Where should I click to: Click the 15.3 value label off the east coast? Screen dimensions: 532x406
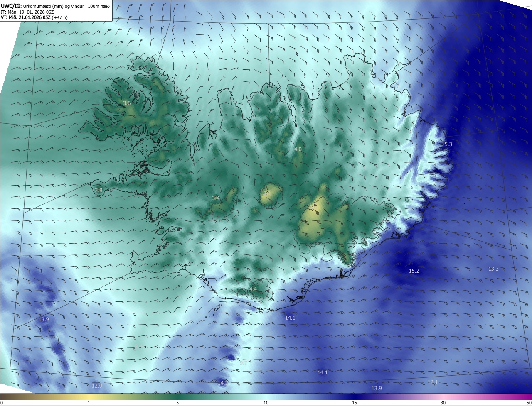tap(447, 144)
